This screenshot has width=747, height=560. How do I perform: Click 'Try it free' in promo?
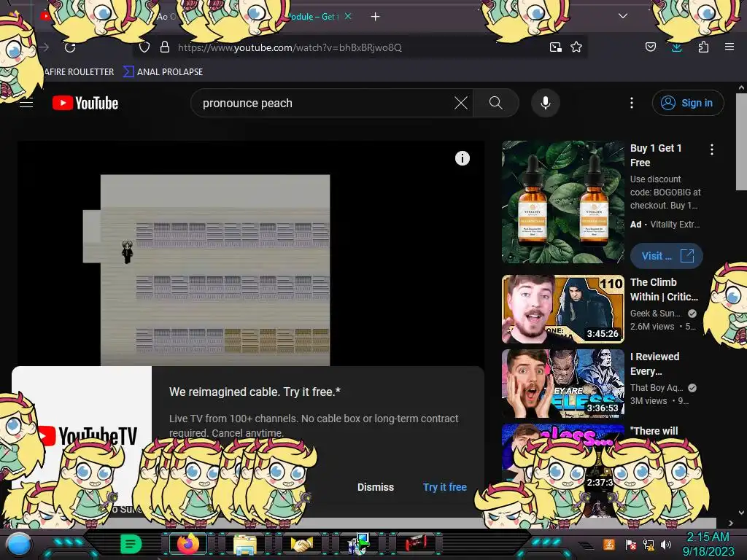(x=445, y=487)
